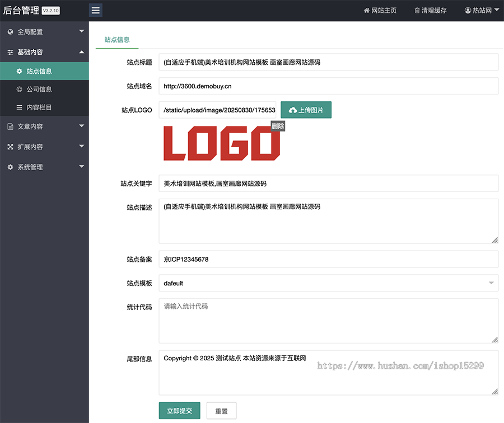The width and height of the screenshot is (504, 423).
Task: Click the cloud upload icon in 上传图片
Action: 292,110
